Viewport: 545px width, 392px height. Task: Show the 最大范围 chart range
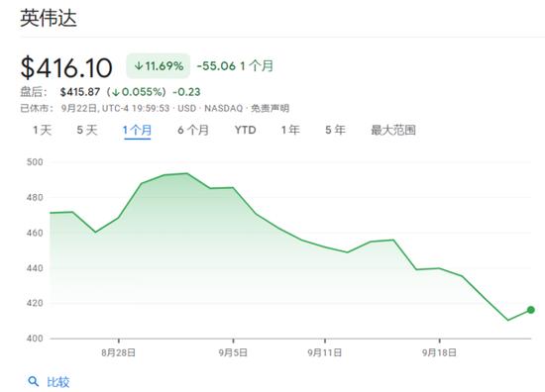pyautogui.click(x=393, y=131)
